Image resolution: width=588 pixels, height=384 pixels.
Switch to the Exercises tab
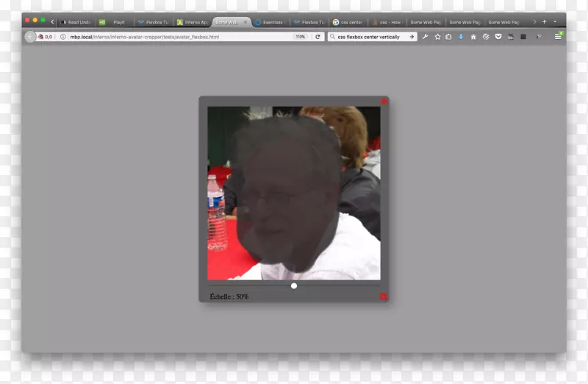[x=270, y=22]
